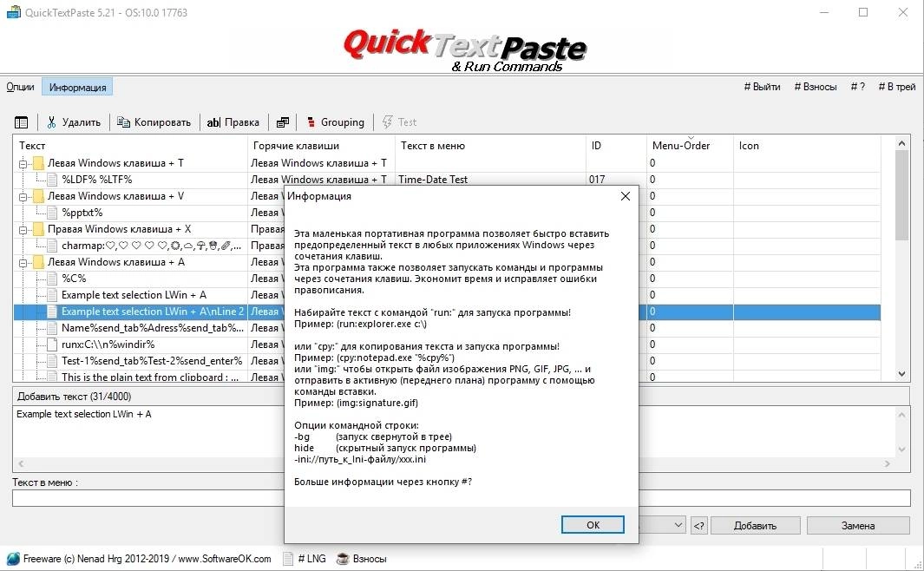
Task: Click the Правка edit button
Action: click(233, 122)
